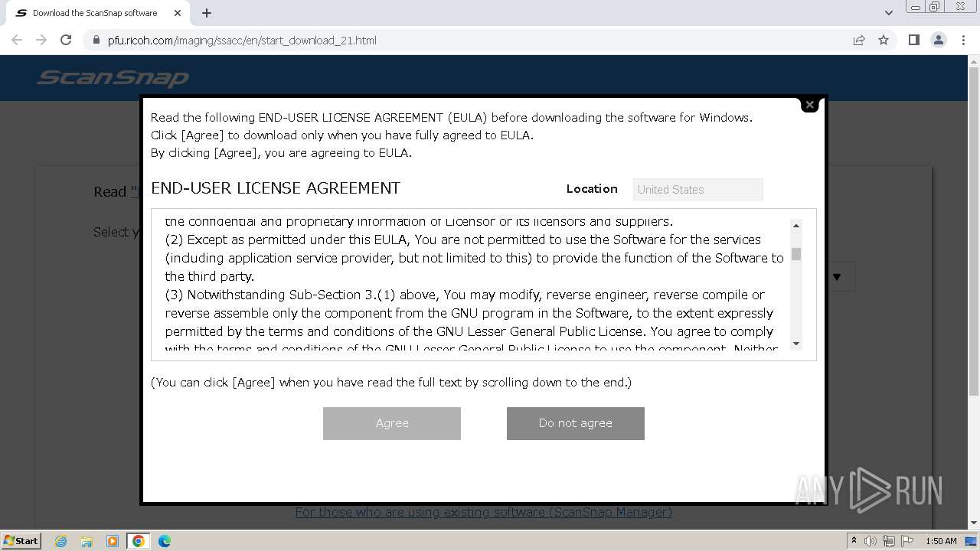Close the ScanSnap software tab
Image resolution: width=980 pixels, height=551 pixels.
point(178,13)
